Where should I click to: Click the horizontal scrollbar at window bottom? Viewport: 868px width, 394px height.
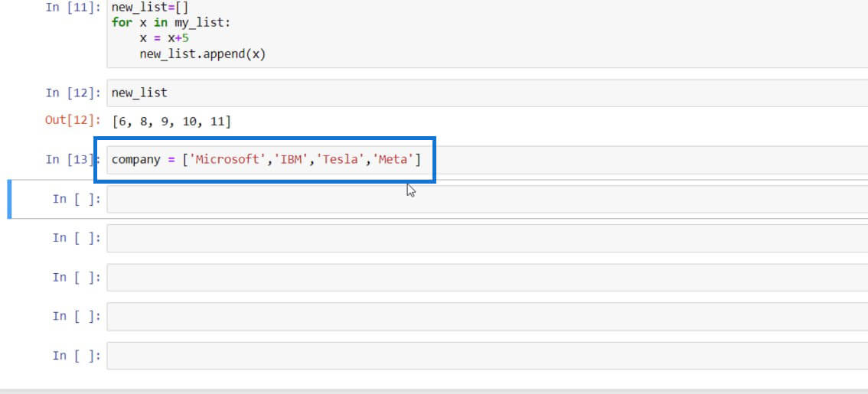tap(434, 391)
